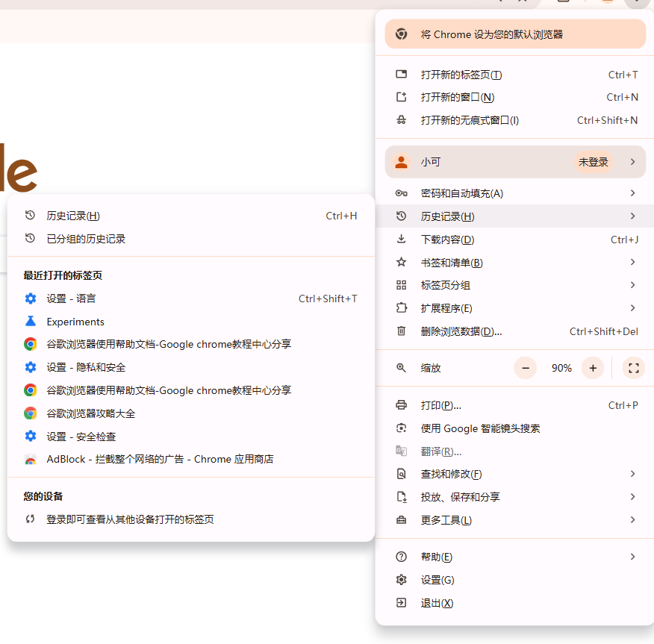Viewport: 654px width, 644px height.
Task: Click the grid icon for 标签页分组
Action: (401, 285)
